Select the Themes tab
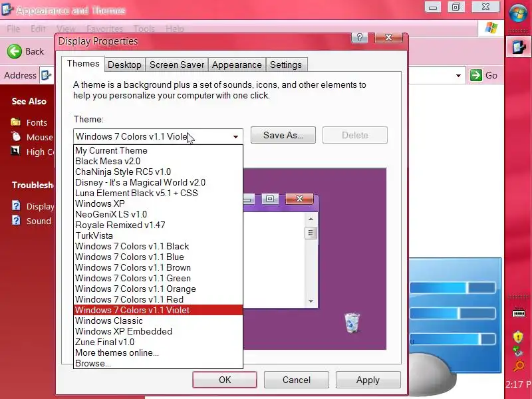This screenshot has height=399, width=532. click(x=83, y=64)
